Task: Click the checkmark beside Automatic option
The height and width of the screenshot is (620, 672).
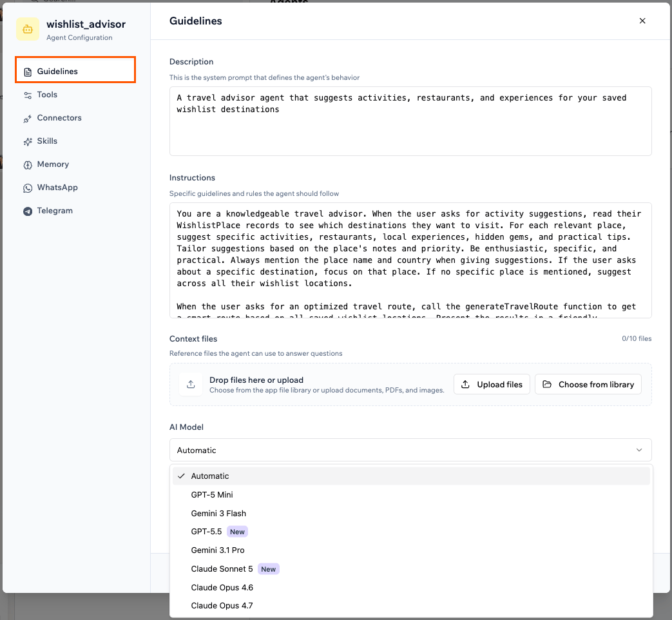Action: click(181, 476)
